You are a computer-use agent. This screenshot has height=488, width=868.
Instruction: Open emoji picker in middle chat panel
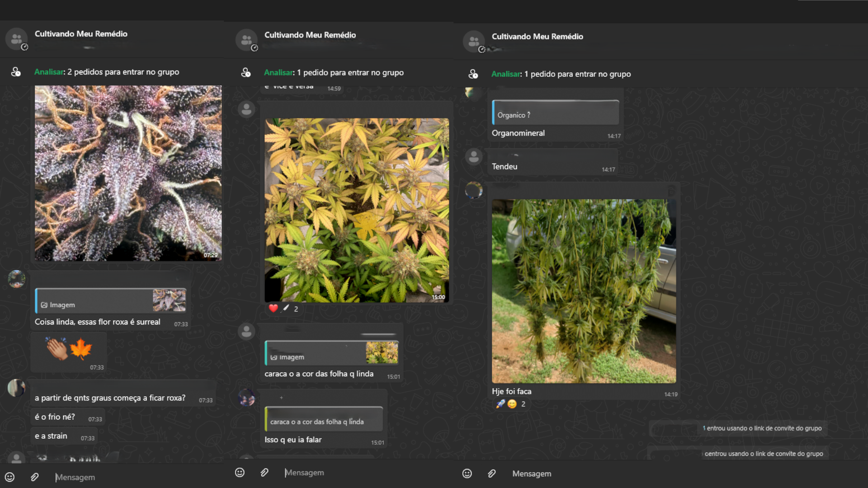240,473
